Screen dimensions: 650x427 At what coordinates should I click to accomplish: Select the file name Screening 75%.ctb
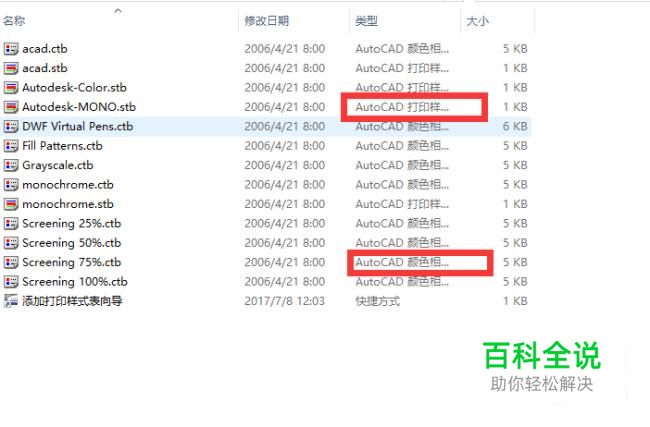pos(72,262)
